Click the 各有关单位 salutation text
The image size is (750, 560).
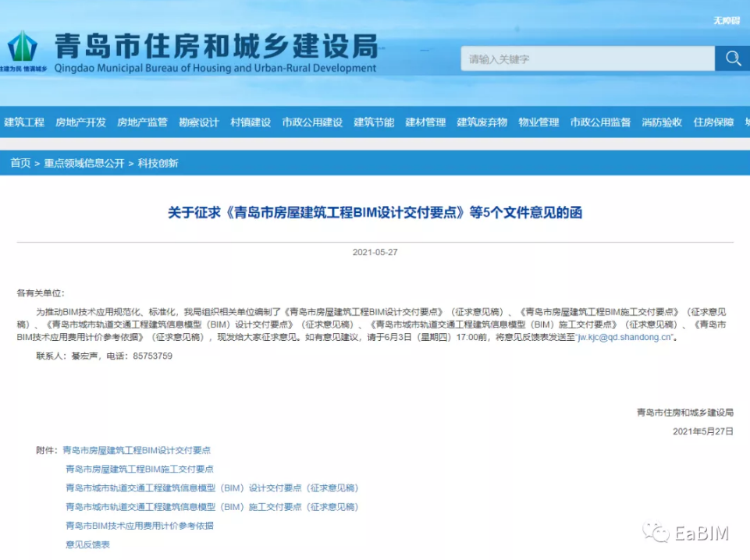[40, 293]
